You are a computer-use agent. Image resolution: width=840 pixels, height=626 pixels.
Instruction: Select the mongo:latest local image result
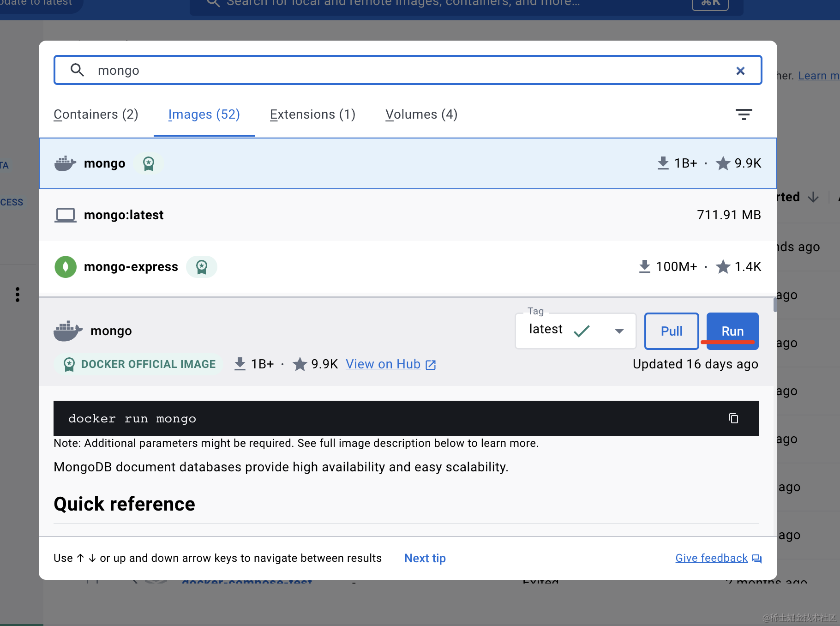[408, 215]
